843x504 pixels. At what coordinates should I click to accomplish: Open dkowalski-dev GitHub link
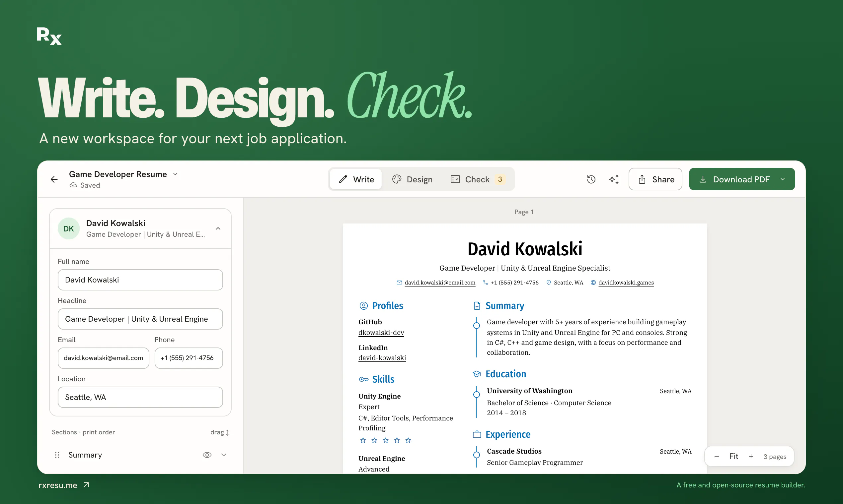coord(381,333)
